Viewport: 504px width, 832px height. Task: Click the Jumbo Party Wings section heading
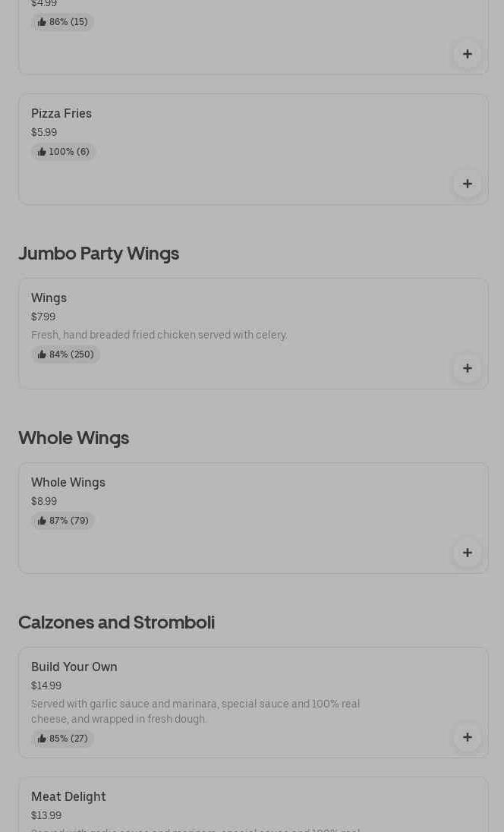click(x=99, y=254)
